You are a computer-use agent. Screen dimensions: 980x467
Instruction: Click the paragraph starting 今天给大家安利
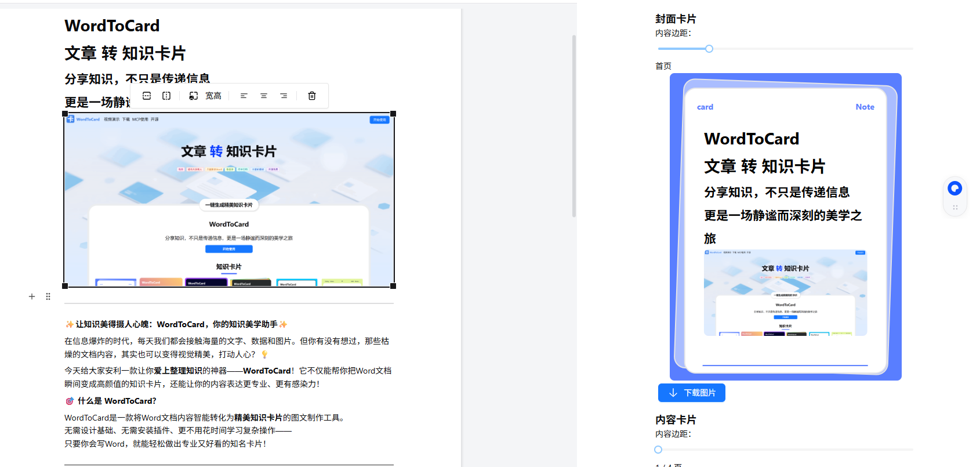[228, 377]
